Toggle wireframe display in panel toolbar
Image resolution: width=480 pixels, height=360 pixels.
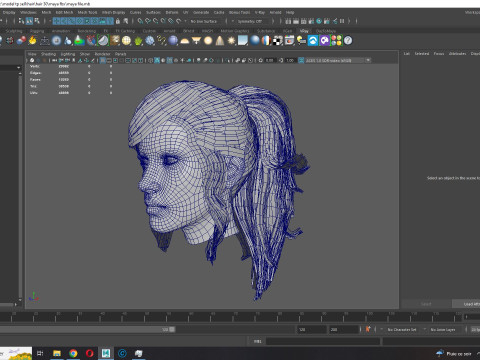151,60
